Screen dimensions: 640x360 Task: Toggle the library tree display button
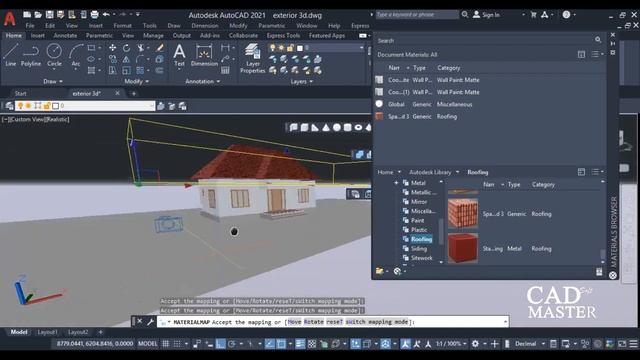(x=581, y=172)
